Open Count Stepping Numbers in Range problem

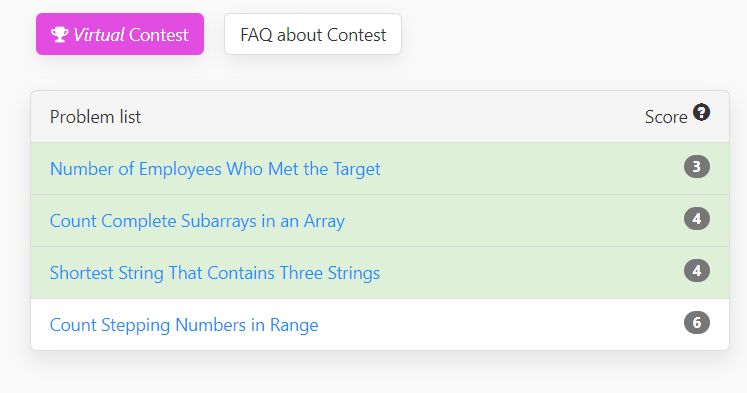[184, 325]
